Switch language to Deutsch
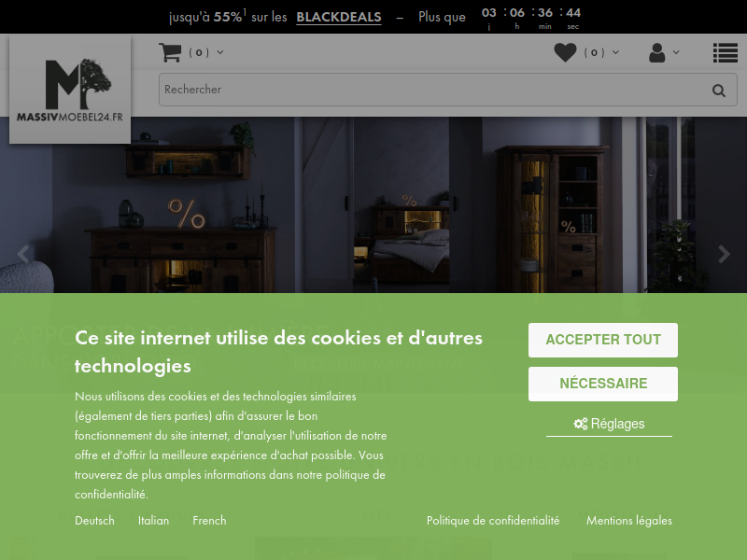This screenshot has width=747, height=560. click(x=94, y=521)
